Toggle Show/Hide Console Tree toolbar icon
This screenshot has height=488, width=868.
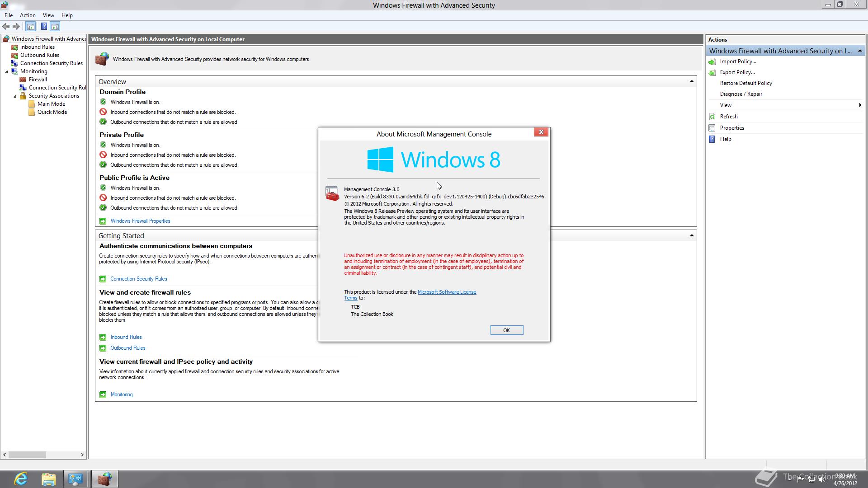[31, 26]
